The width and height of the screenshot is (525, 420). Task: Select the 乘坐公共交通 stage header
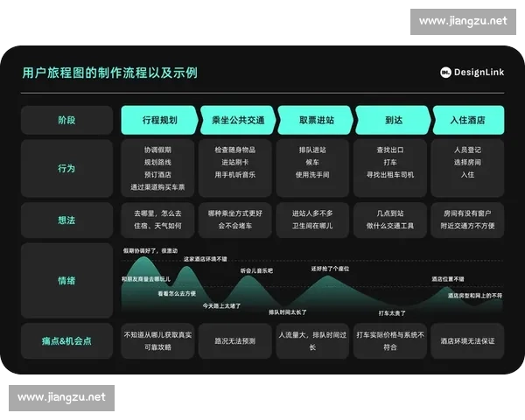(238, 120)
